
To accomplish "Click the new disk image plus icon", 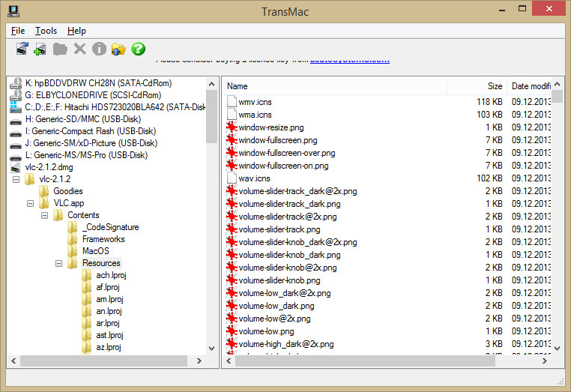I will coord(40,49).
